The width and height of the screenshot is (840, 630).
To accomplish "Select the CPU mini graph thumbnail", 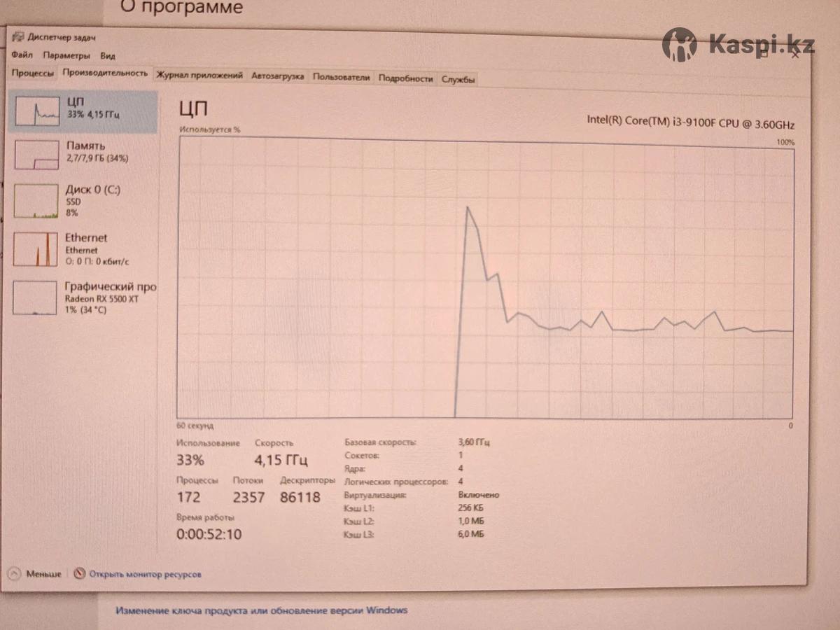I will point(36,111).
